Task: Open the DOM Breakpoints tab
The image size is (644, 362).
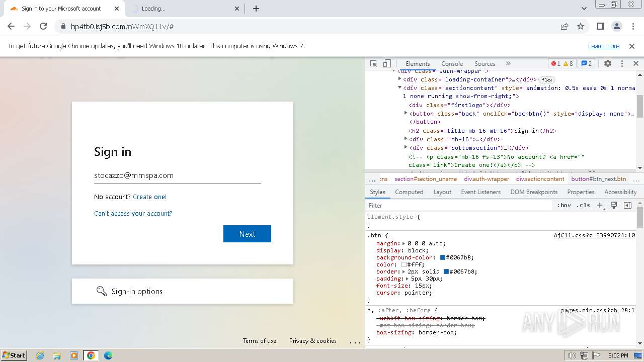Action: 534,192
